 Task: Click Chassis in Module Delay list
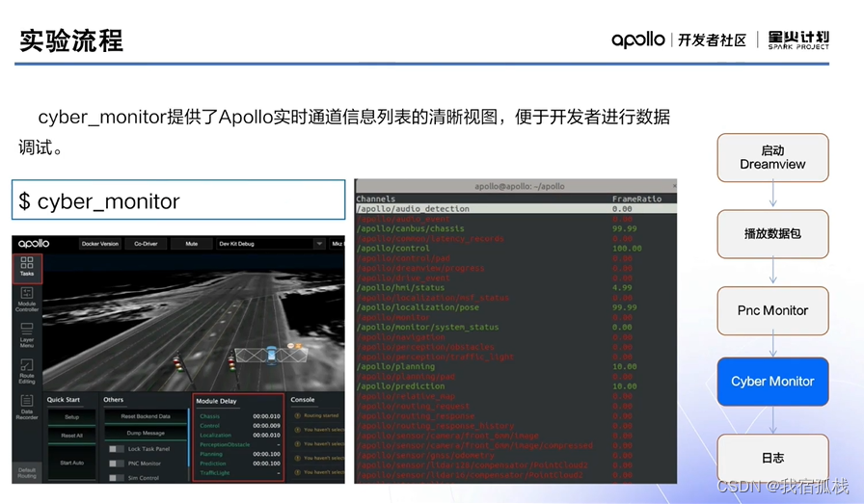click(209, 416)
